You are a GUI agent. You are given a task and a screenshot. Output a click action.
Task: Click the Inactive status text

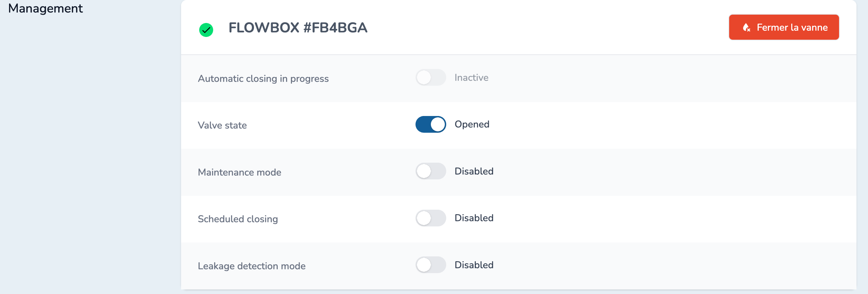471,77
